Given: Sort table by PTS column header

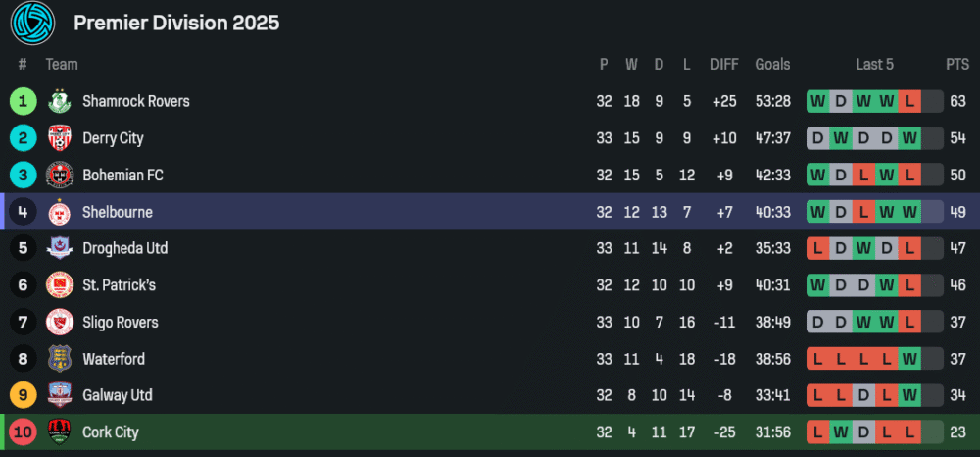Looking at the screenshot, I should pyautogui.click(x=956, y=65).
